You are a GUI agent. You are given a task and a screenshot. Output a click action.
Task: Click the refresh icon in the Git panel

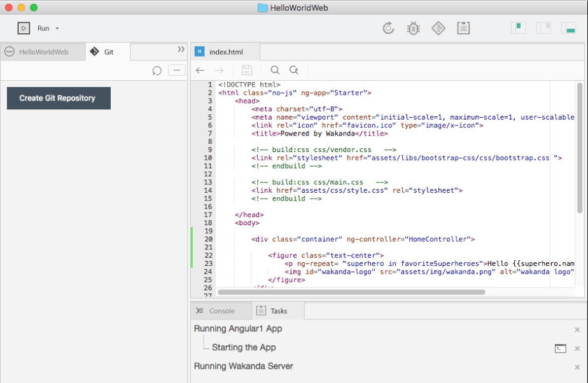157,70
